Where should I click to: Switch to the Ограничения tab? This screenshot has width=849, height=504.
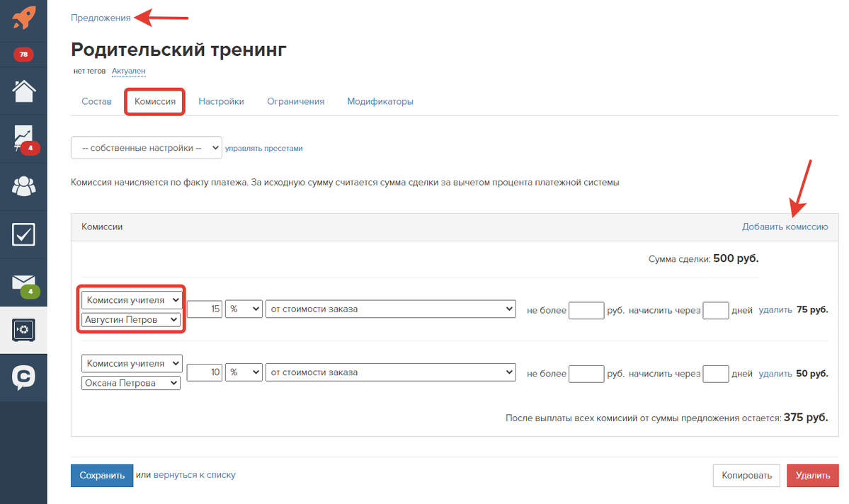click(x=296, y=101)
